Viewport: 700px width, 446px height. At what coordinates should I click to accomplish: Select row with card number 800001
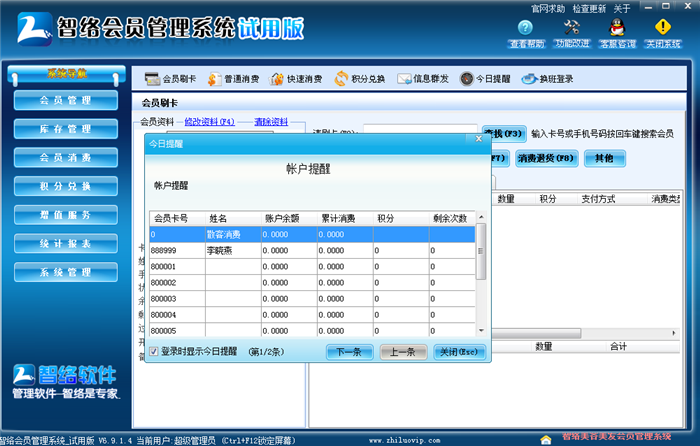312,267
